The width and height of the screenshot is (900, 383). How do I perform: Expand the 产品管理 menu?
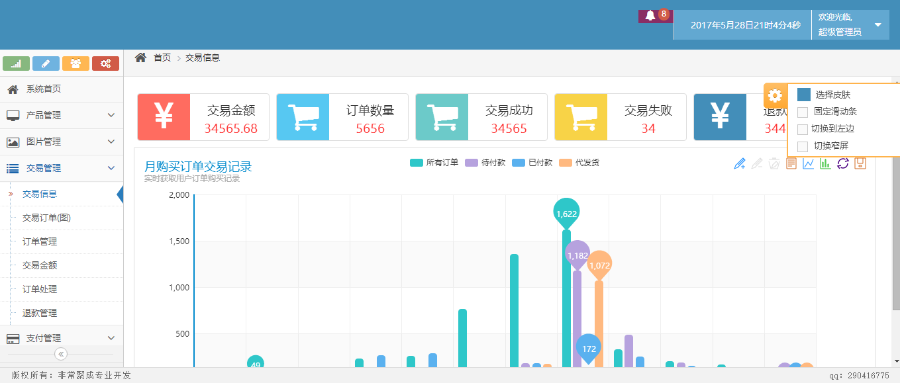(x=61, y=115)
